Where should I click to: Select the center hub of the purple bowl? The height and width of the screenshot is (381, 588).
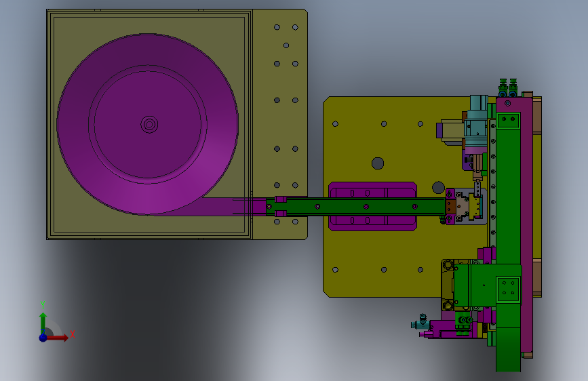click(149, 125)
